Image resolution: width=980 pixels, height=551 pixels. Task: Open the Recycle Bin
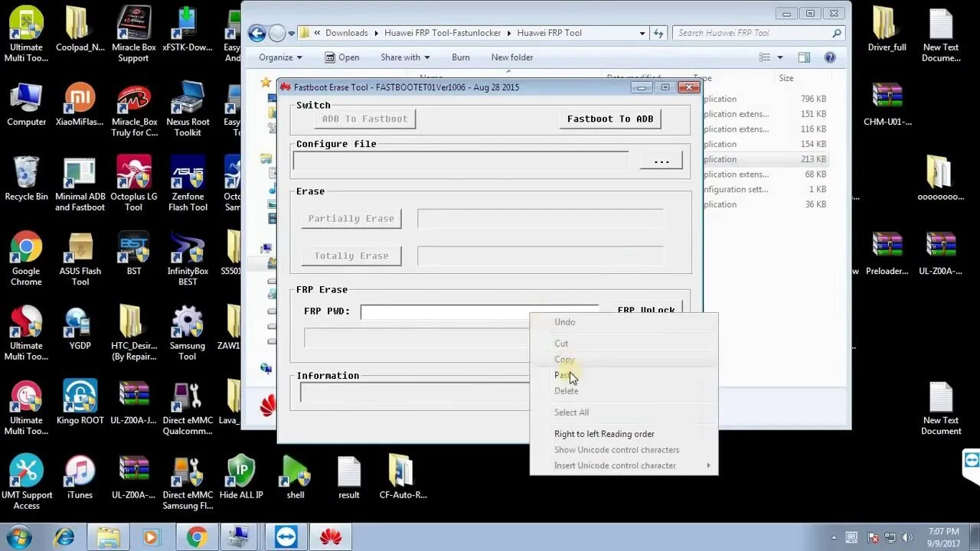[26, 178]
